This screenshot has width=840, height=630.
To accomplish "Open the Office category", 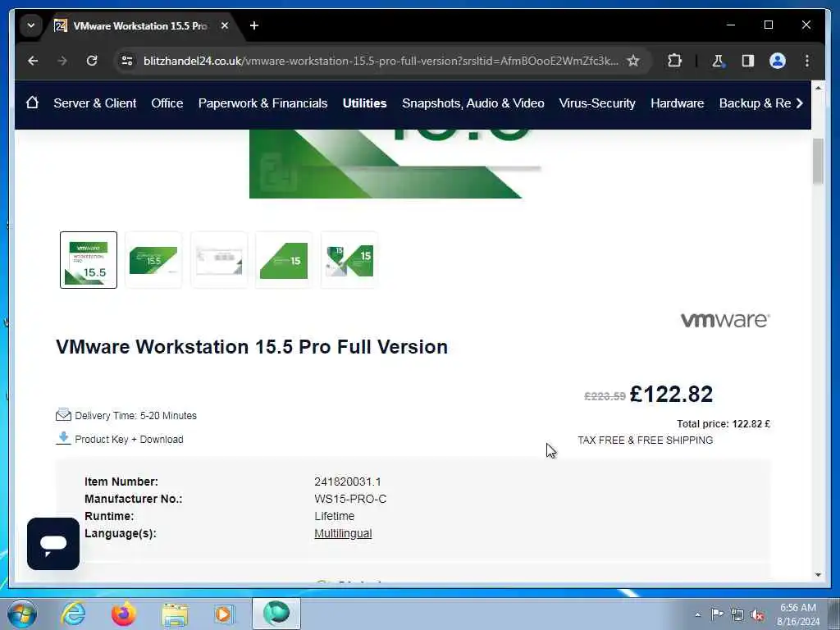I will click(167, 103).
